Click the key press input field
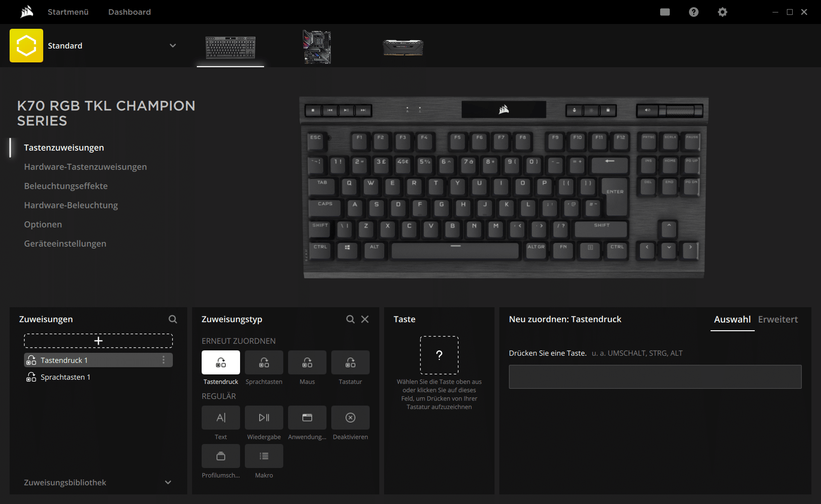 (x=655, y=377)
